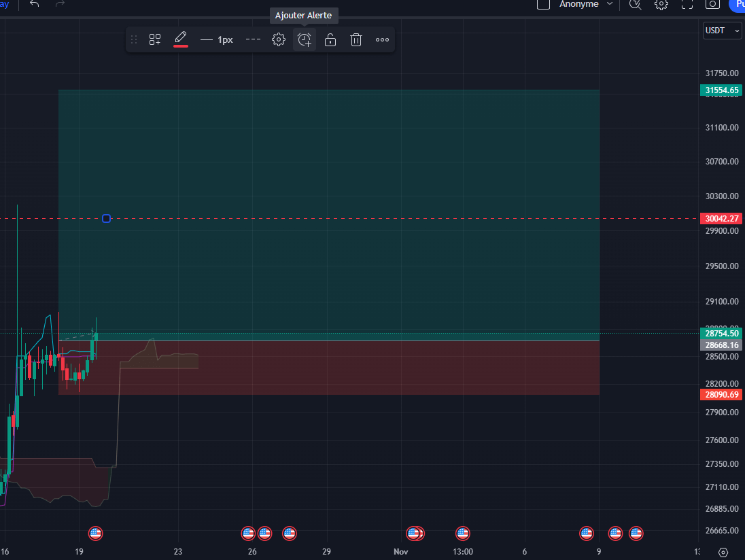Open the chart settings gear in the header
The height and width of the screenshot is (560, 745).
click(661, 5)
